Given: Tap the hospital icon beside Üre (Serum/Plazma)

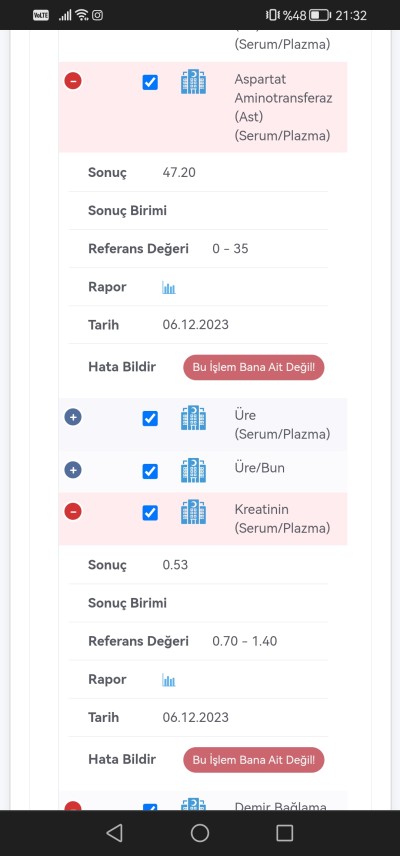Looking at the screenshot, I should [x=193, y=418].
